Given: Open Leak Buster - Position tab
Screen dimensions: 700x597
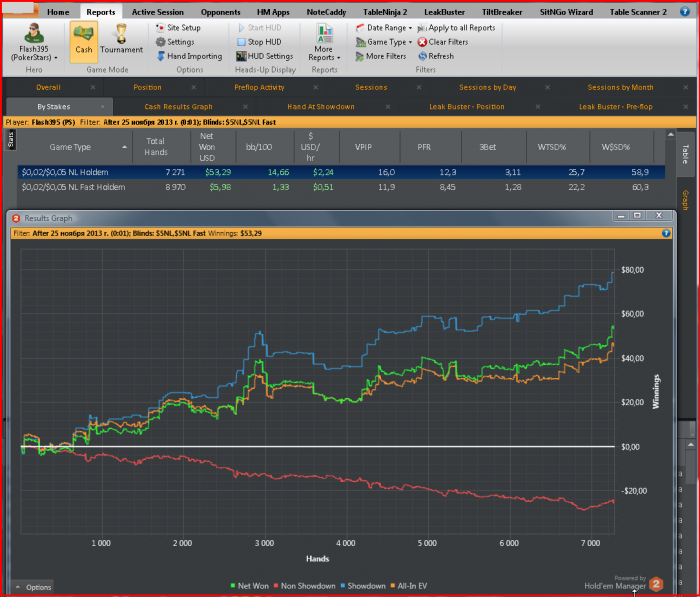Looking at the screenshot, I should pos(467,107).
